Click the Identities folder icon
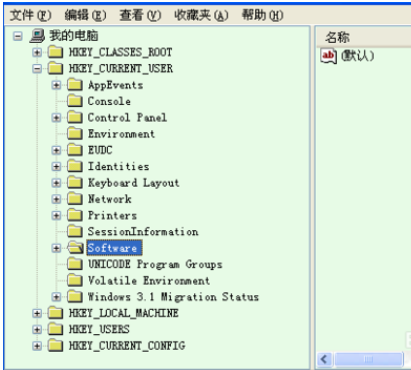 click(75, 166)
